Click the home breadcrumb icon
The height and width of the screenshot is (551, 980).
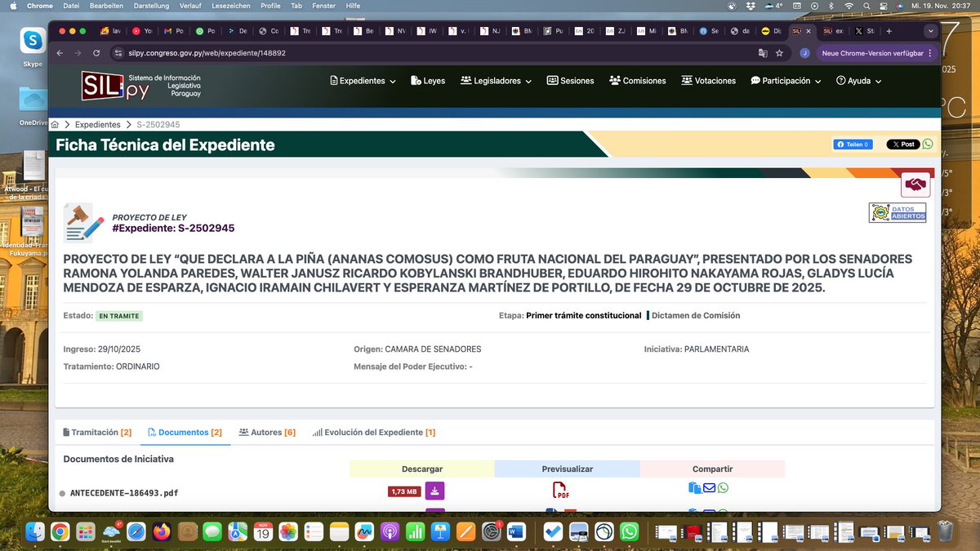55,125
